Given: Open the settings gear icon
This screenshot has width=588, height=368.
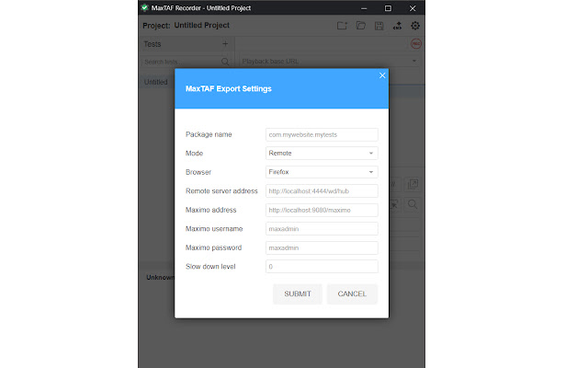Looking at the screenshot, I should (415, 26).
